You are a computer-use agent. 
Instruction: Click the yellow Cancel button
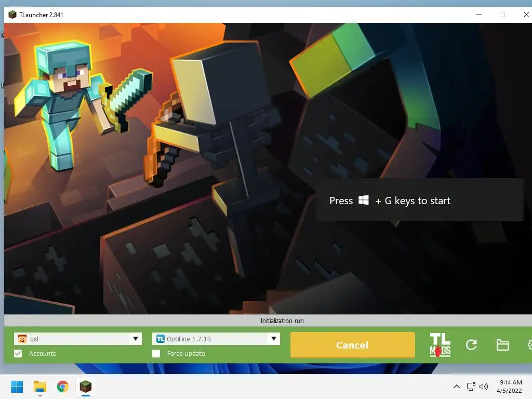[353, 345]
